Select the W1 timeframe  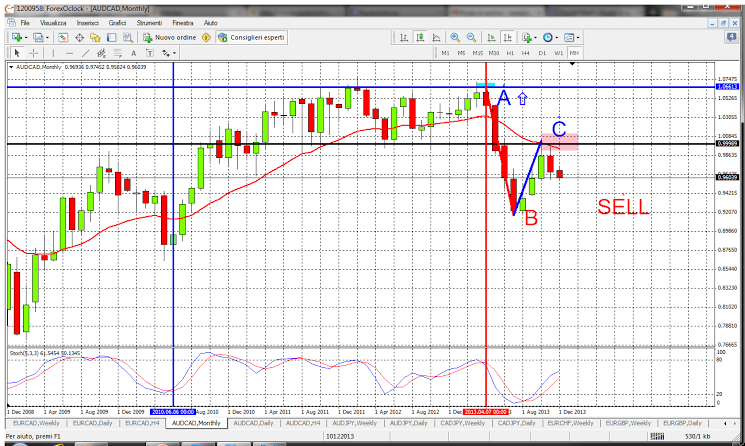(558, 53)
